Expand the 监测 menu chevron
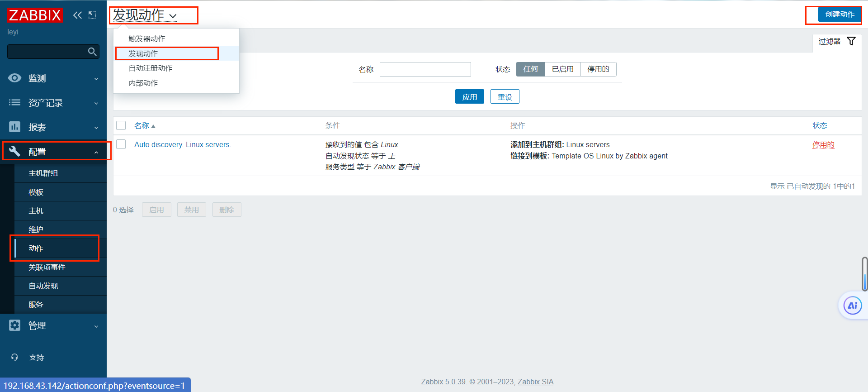 [96, 79]
